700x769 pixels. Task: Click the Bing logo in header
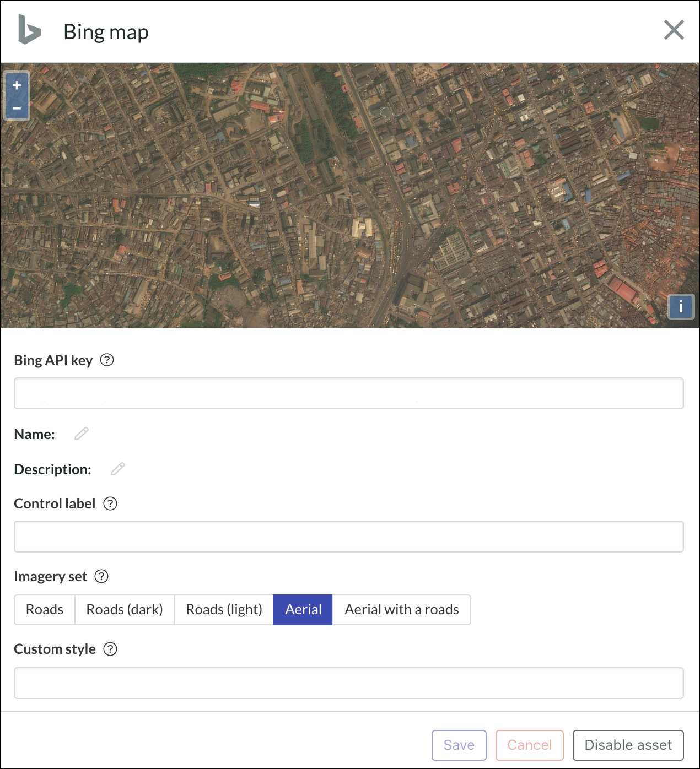click(29, 30)
